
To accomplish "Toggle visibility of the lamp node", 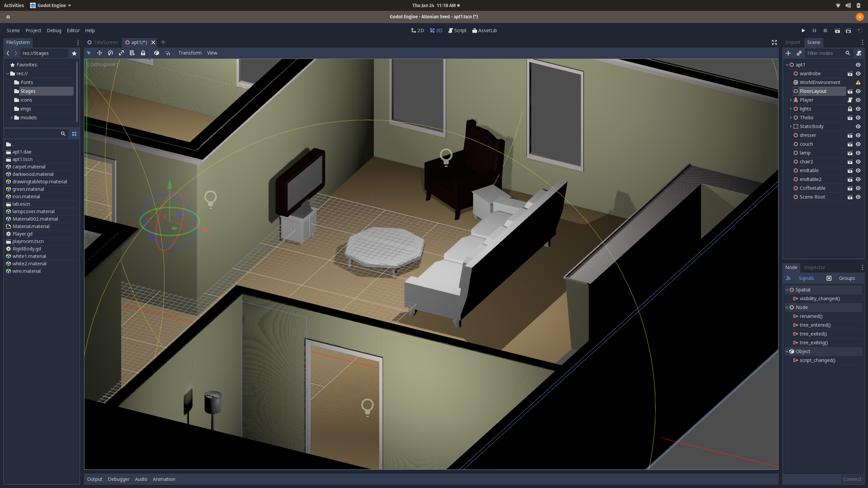I will [x=858, y=153].
